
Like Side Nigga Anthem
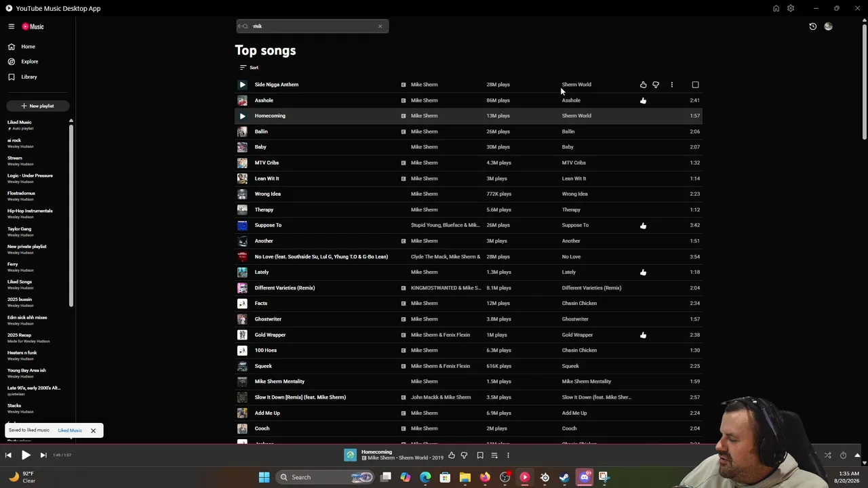[x=643, y=85]
